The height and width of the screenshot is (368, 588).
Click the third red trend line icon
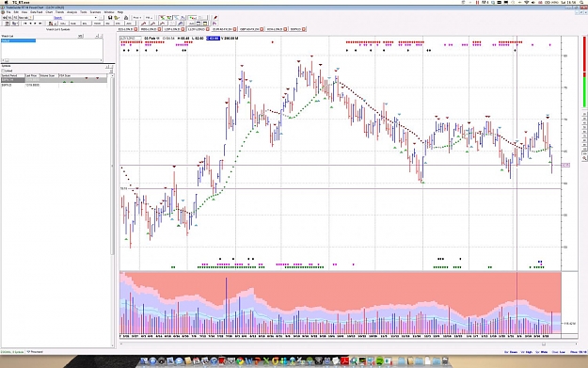click(x=162, y=24)
